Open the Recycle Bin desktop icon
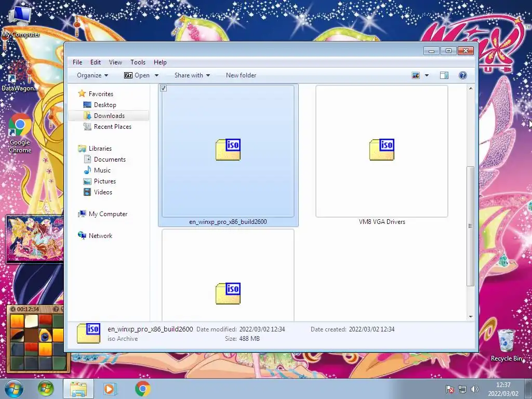Viewport: 532px width, 399px height. (506, 345)
